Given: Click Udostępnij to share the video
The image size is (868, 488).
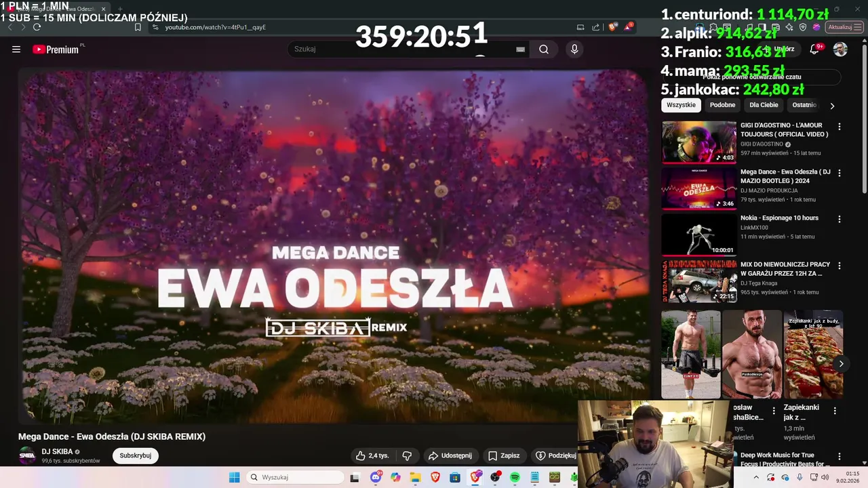Looking at the screenshot, I should tap(450, 455).
